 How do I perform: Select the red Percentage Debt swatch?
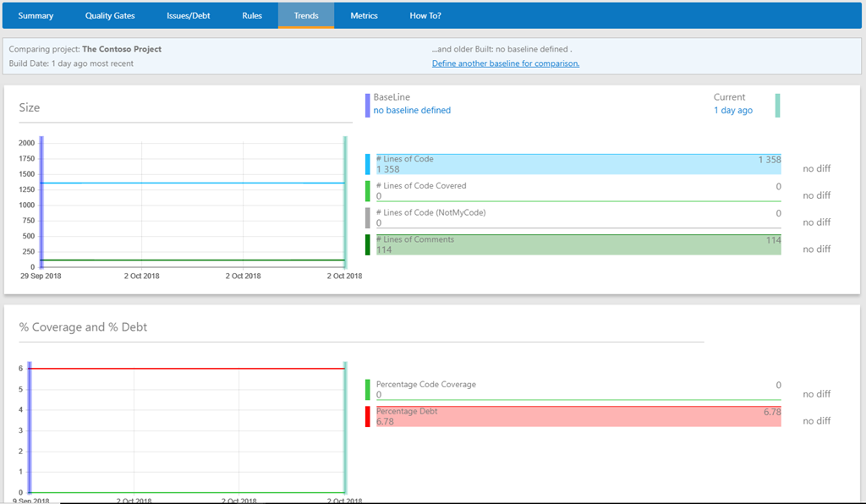pos(368,417)
